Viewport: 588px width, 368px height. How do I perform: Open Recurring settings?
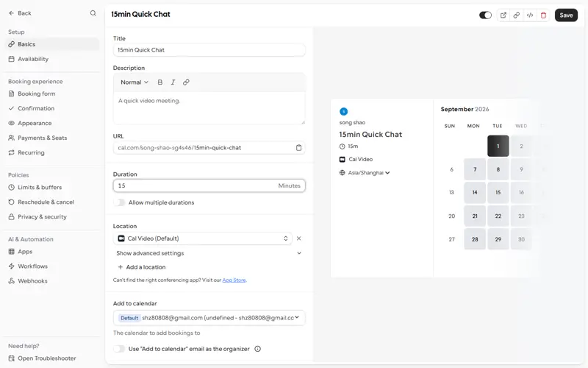click(x=52, y=152)
